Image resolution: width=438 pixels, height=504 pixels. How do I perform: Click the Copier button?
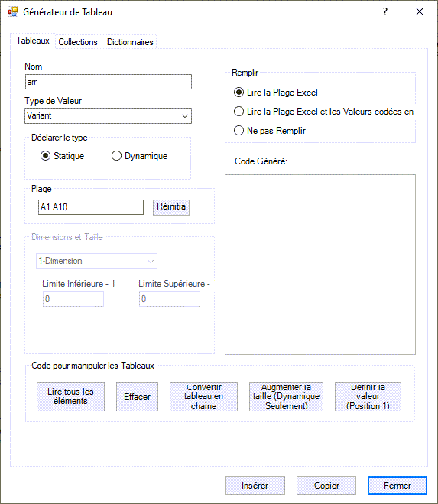(x=326, y=486)
